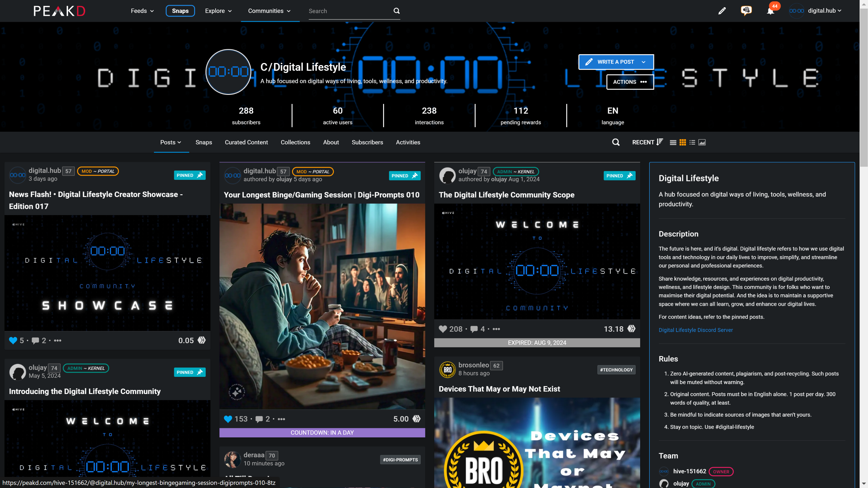
Task: Open the Actions menu
Action: [630, 82]
